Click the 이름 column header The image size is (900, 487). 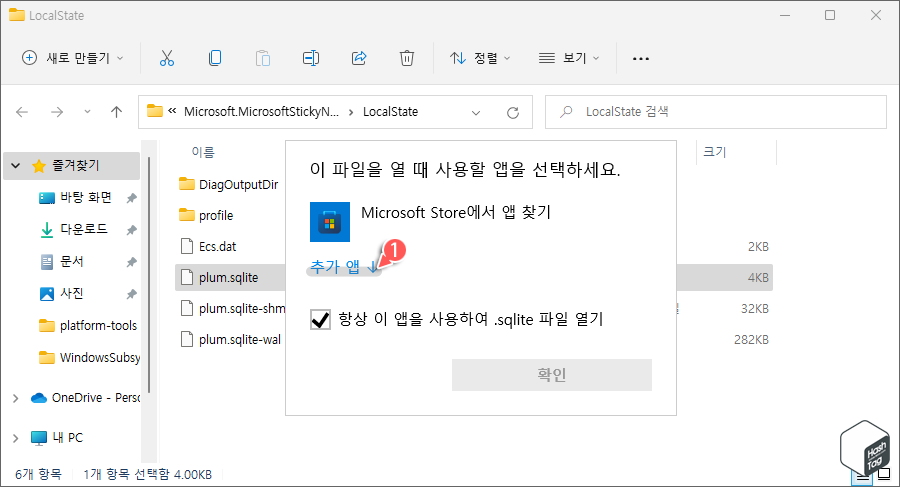(203, 152)
